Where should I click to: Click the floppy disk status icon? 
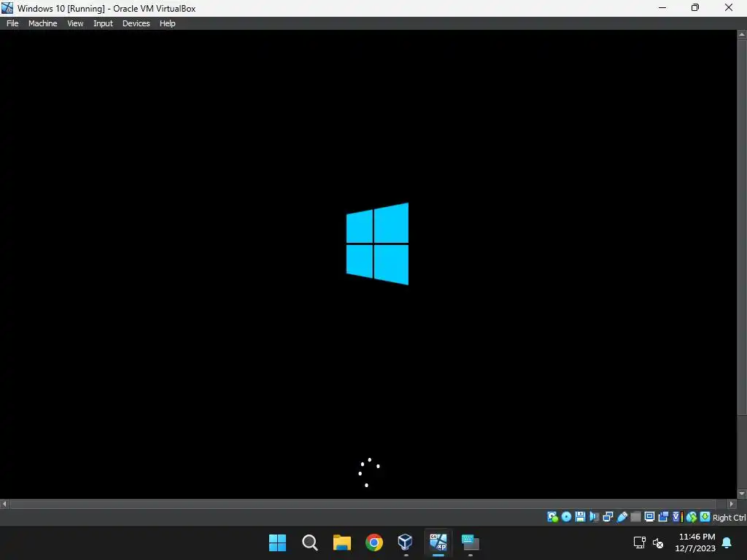click(580, 517)
